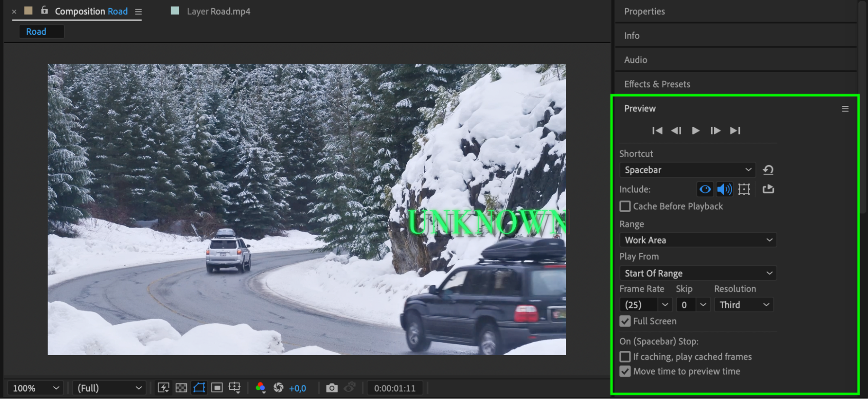Viewport: 868px width, 399px height.
Task: Uncheck the Full Screen checkbox
Action: click(625, 321)
